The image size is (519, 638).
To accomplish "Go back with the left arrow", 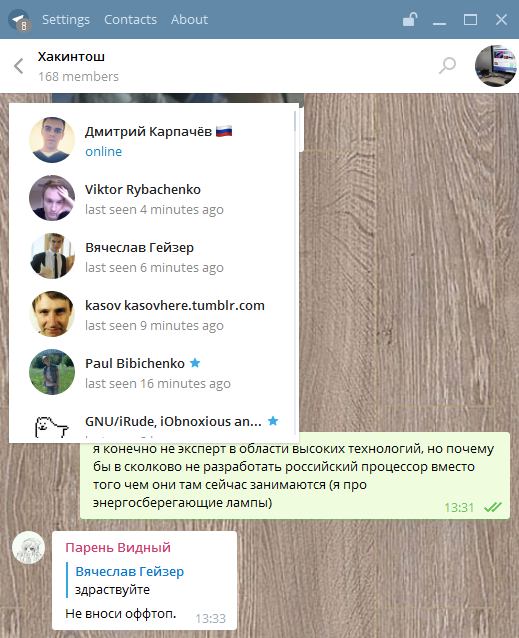I will [19, 66].
